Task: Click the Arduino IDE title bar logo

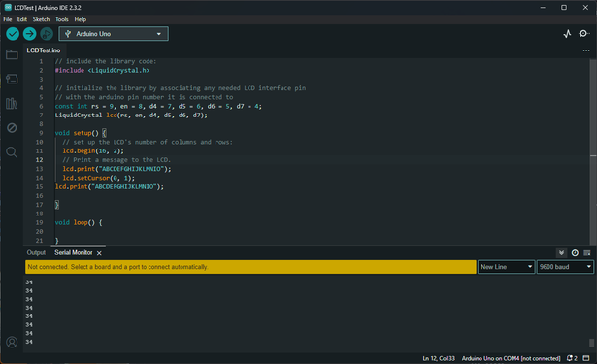Action: coord(8,7)
